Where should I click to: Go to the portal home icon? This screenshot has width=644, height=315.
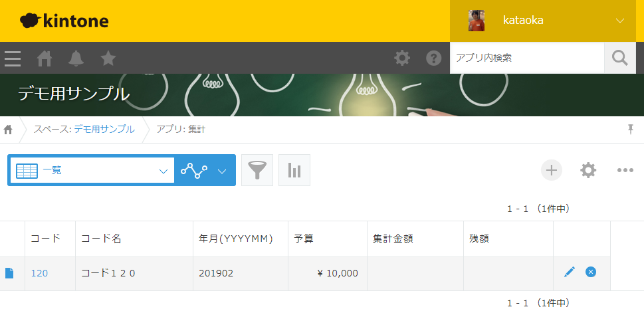[45, 58]
